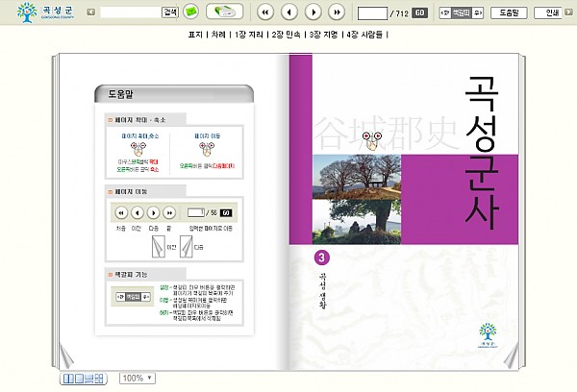Go to the previous page
This screenshot has width=577, height=392.
tap(289, 12)
